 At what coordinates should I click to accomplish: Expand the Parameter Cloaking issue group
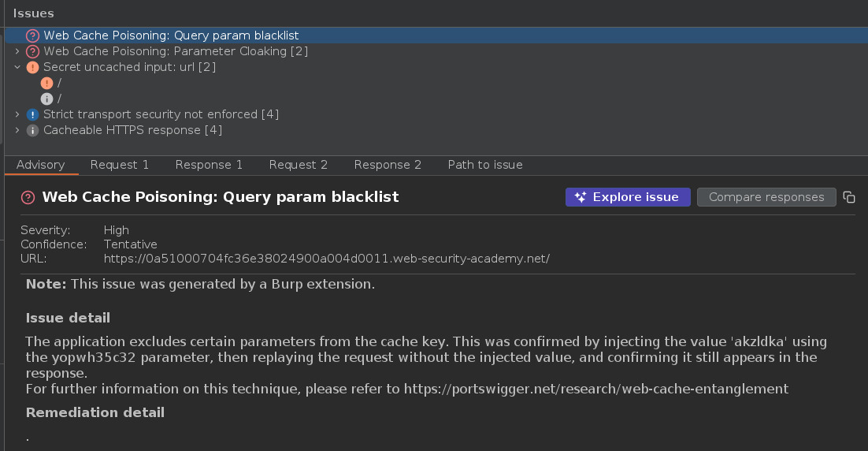[x=17, y=51]
